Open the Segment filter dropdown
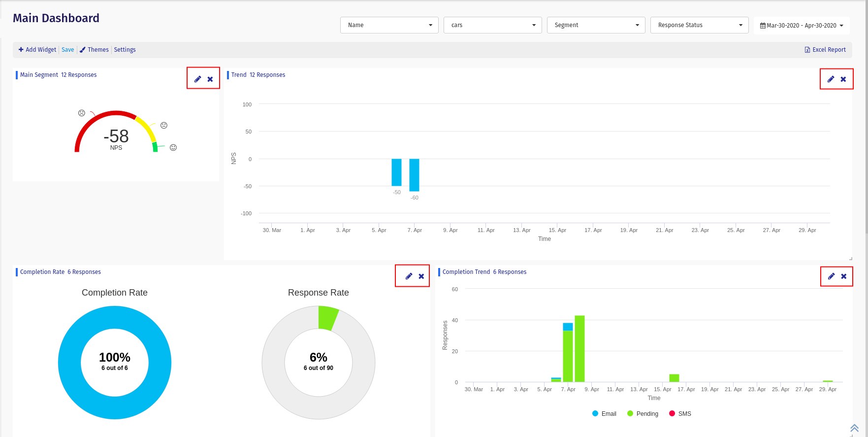Image resolution: width=868 pixels, height=437 pixels. (596, 25)
